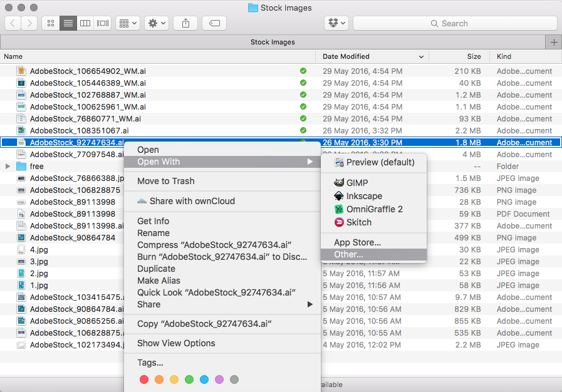The height and width of the screenshot is (392, 562).
Task: Pick Skitch from Open With list
Action: [358, 222]
